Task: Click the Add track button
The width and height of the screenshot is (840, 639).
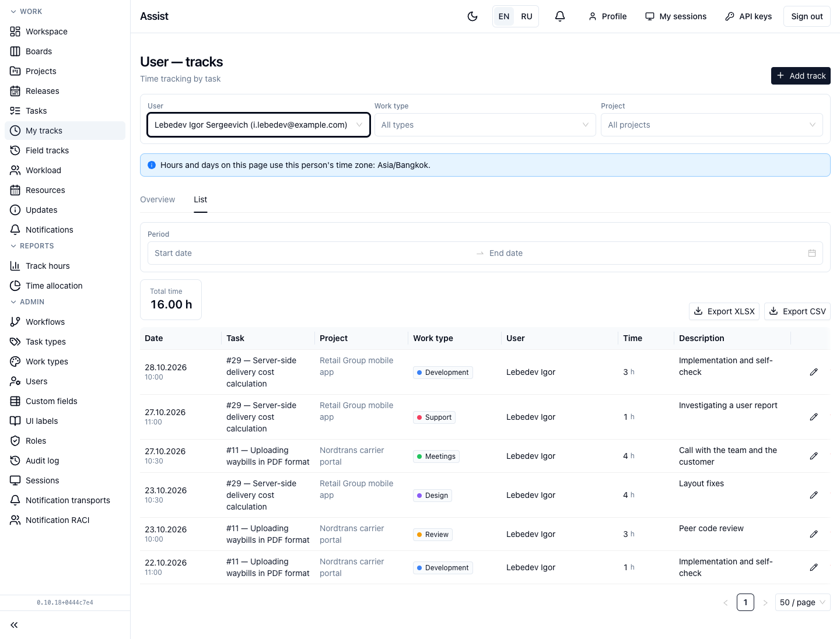Action: pos(801,76)
